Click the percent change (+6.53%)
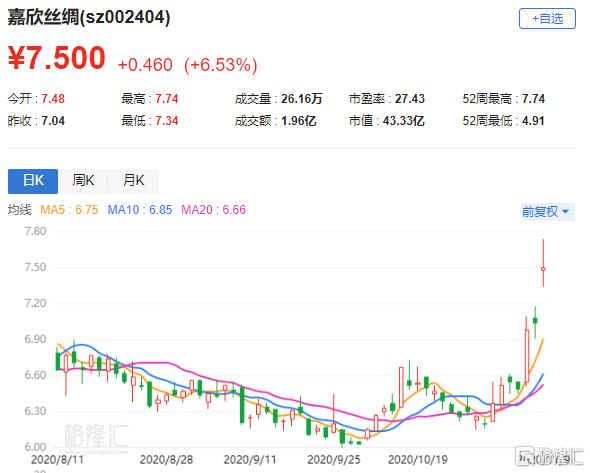Viewport: 590px width, 473px height. click(x=220, y=65)
